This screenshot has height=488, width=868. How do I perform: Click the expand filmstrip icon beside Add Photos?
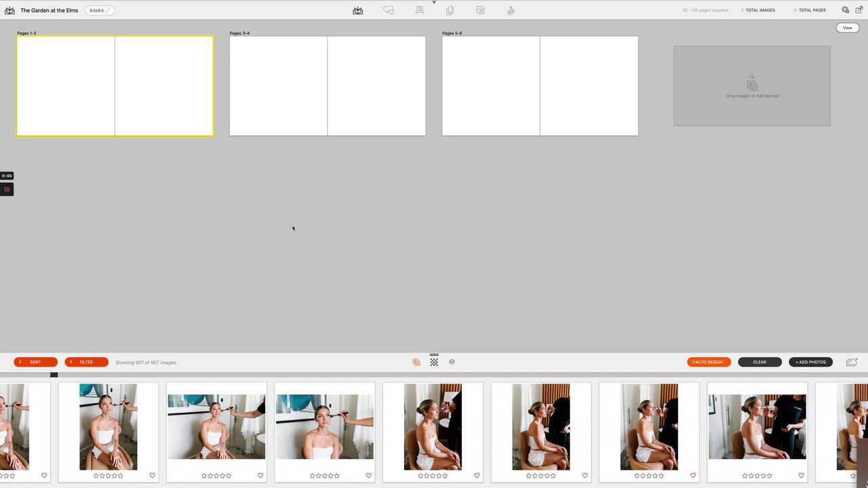852,362
